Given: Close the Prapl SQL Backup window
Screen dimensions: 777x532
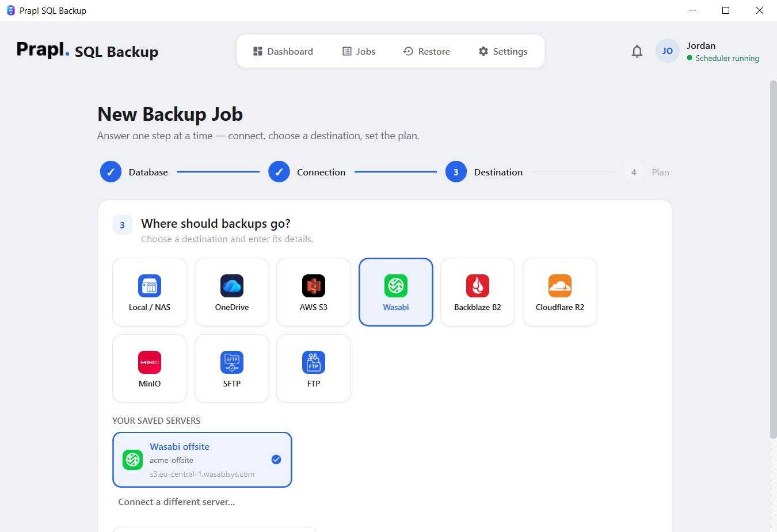Looking at the screenshot, I should [x=760, y=10].
